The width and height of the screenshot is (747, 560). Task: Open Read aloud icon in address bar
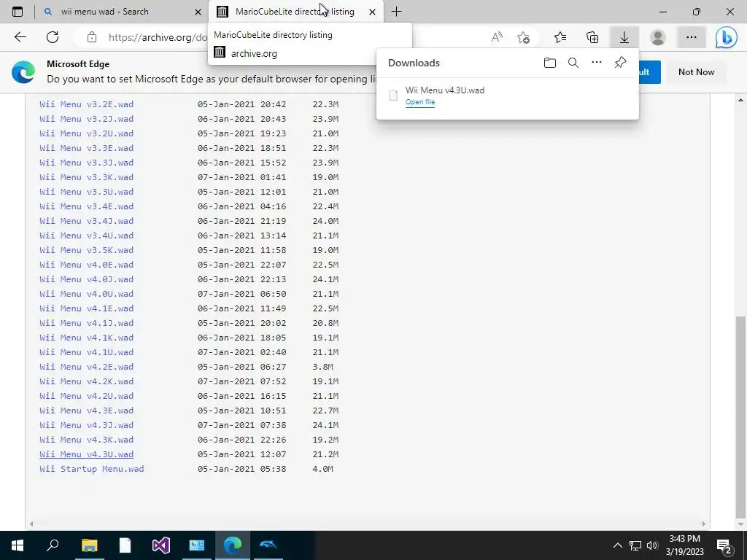point(497,37)
